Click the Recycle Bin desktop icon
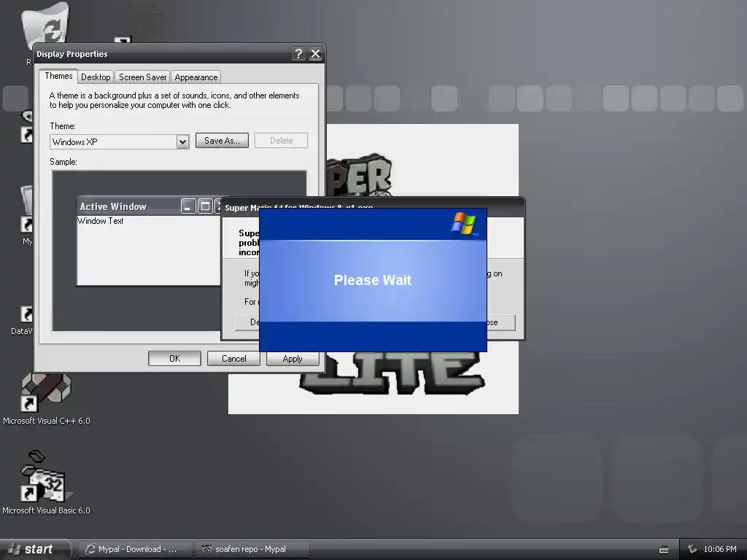The width and height of the screenshot is (747, 560). (x=46, y=24)
